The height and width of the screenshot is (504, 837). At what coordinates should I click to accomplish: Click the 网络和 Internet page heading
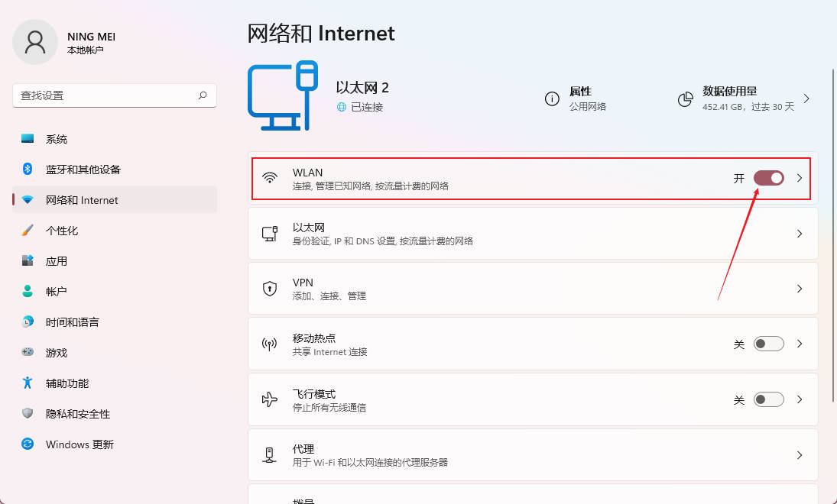coord(321,33)
